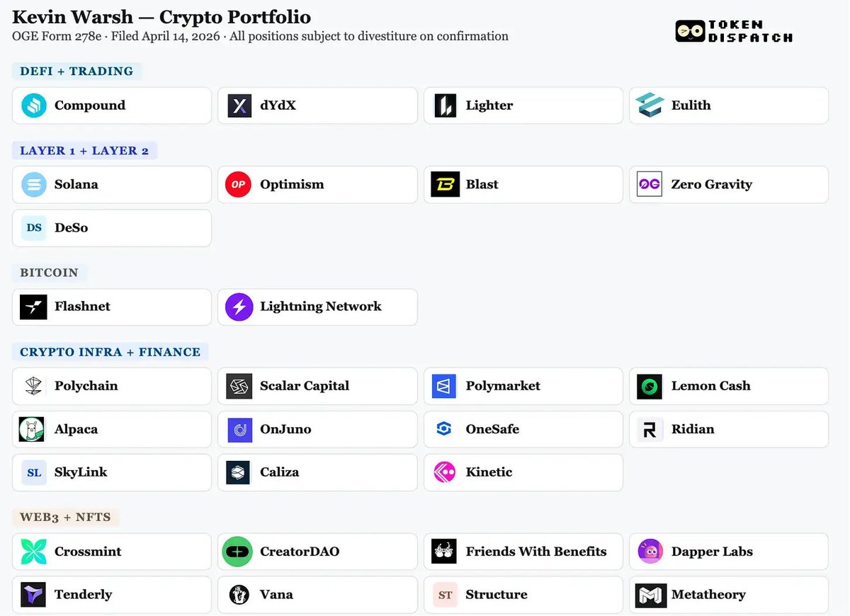This screenshot has width=850, height=616.
Task: Select the LAYER 1 + LAYER 2 label
Action: 84,151
